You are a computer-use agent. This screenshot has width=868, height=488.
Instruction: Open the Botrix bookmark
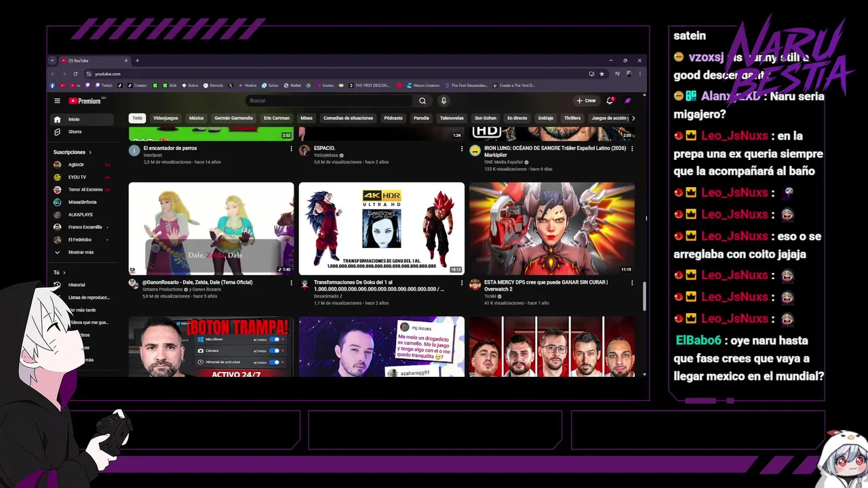click(x=190, y=85)
